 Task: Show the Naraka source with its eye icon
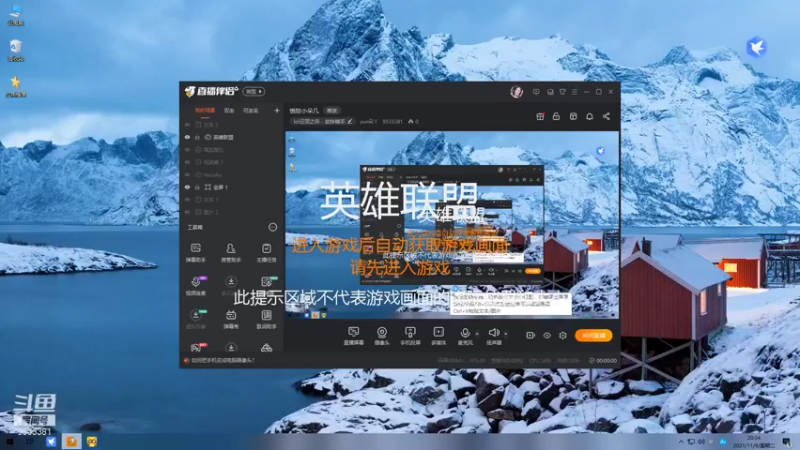187,174
